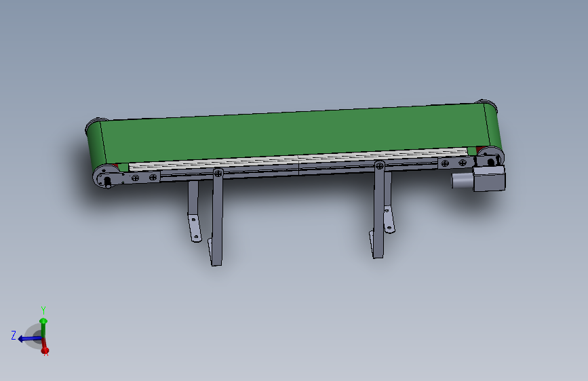Pick the short rear right leg bracket
Screen dimensions: 588x381
389,203
